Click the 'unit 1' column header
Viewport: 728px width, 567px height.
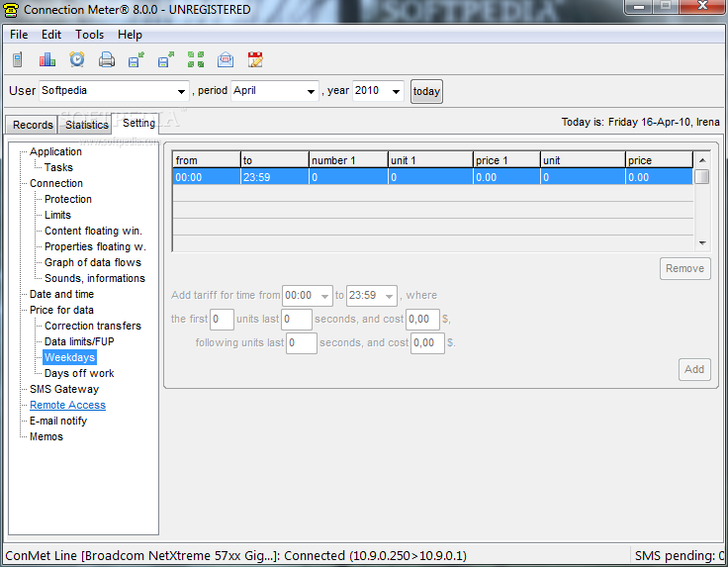point(430,160)
